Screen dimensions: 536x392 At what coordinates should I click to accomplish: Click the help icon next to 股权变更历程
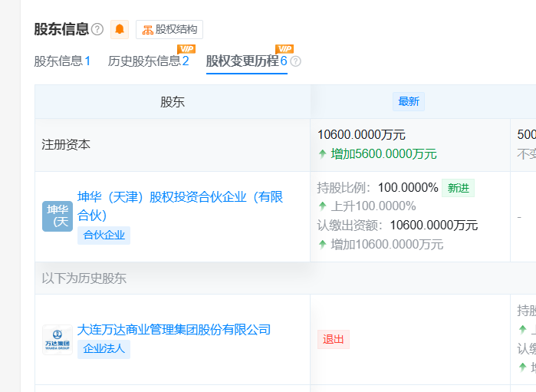[295, 61]
